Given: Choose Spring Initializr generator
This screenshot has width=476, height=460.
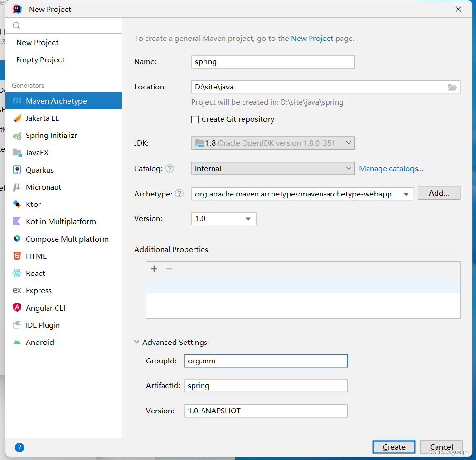Looking at the screenshot, I should tap(63, 136).
